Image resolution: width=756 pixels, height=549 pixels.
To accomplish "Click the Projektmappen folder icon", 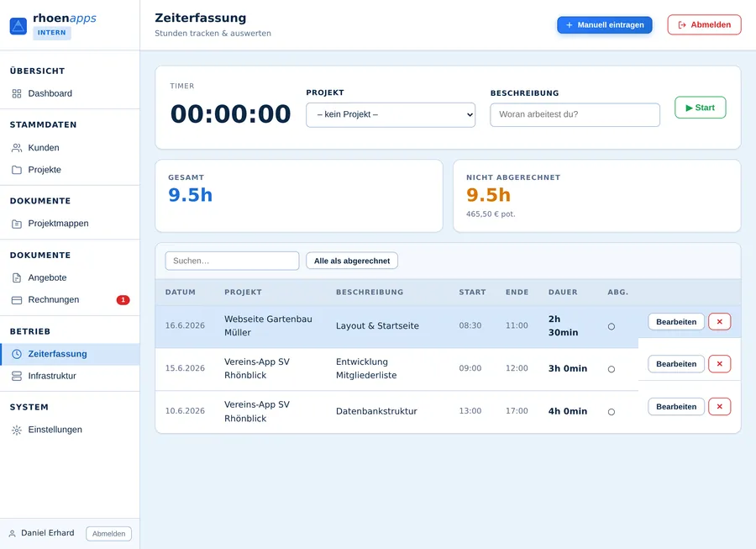I will (x=17, y=224).
